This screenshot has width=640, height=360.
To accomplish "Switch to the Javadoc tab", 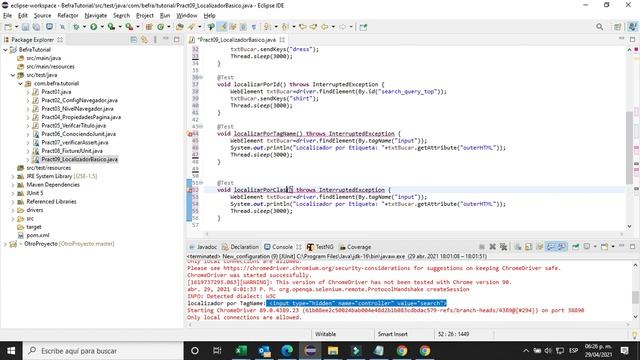I will coord(203,247).
